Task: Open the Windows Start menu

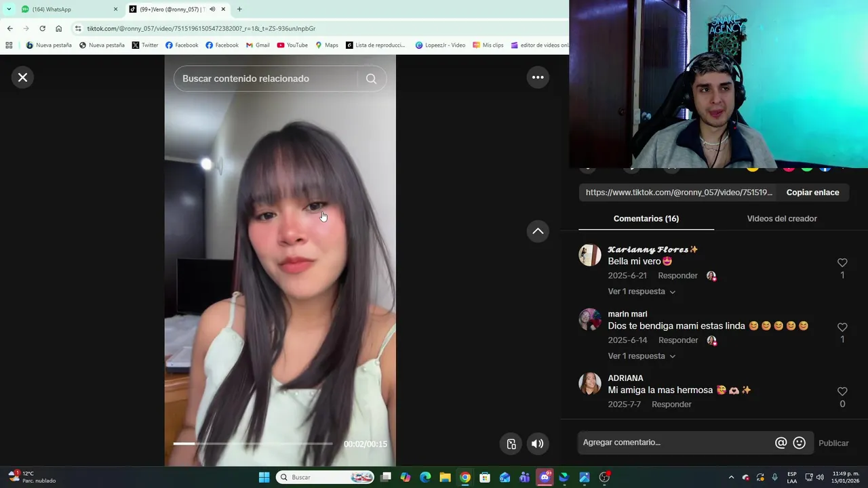Action: pos(264,477)
